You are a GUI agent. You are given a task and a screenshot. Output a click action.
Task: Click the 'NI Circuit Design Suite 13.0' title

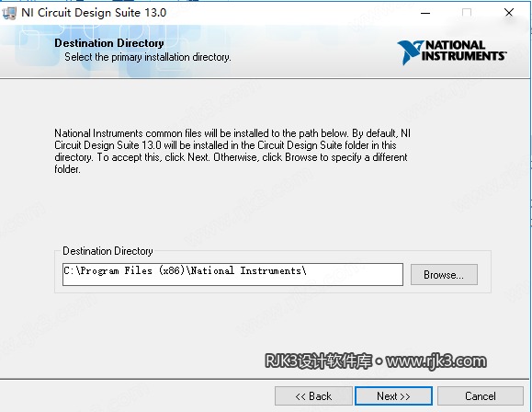(x=94, y=13)
